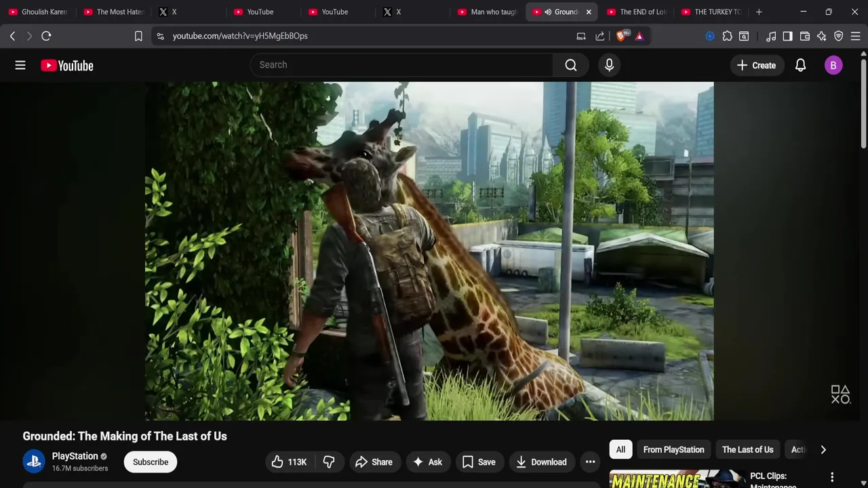The image size is (868, 488).
Task: Click 'PCL Clips:' video title
Action: coord(768,476)
